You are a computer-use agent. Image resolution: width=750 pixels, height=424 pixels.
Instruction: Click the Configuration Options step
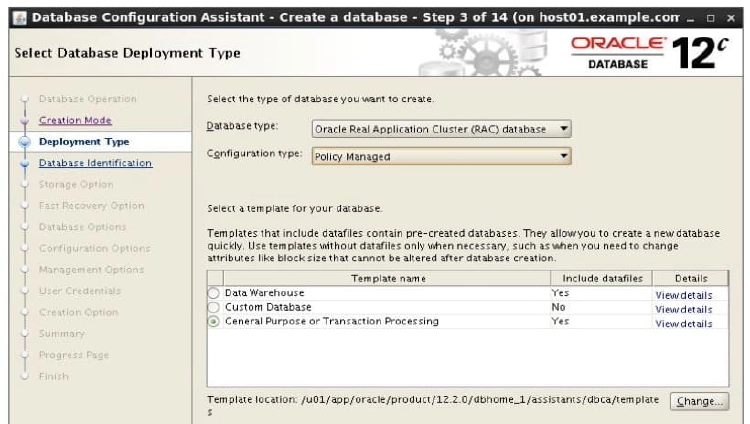tap(95, 248)
